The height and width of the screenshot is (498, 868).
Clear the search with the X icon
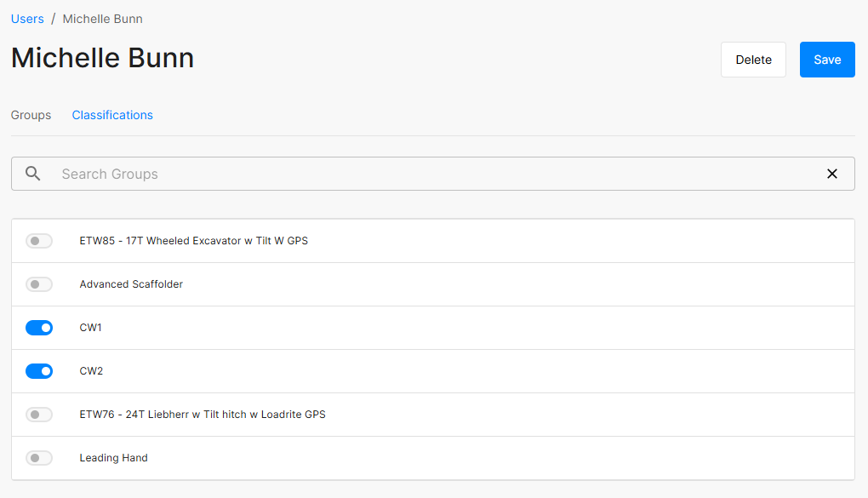coord(831,174)
